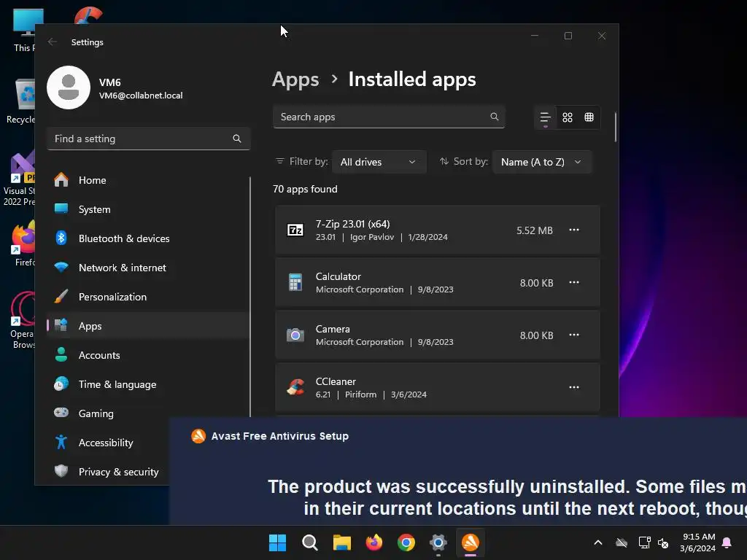This screenshot has height=560, width=747.
Task: Switch to table view layout
Action: (589, 117)
